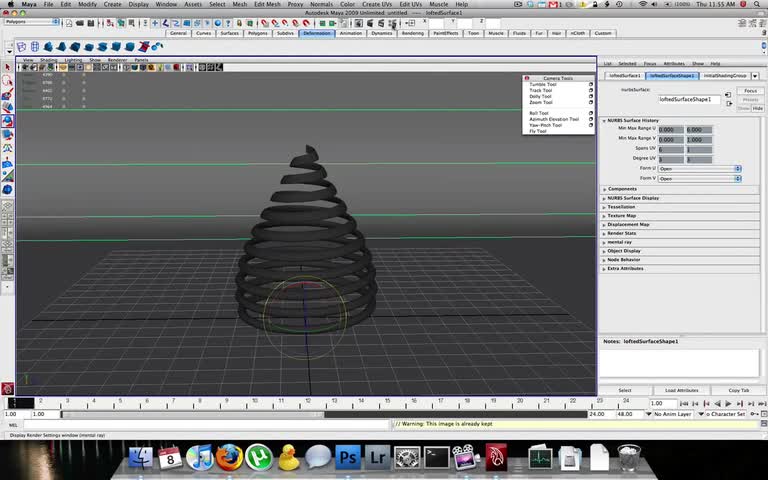Open options box for Dolly Tool

click(591, 96)
